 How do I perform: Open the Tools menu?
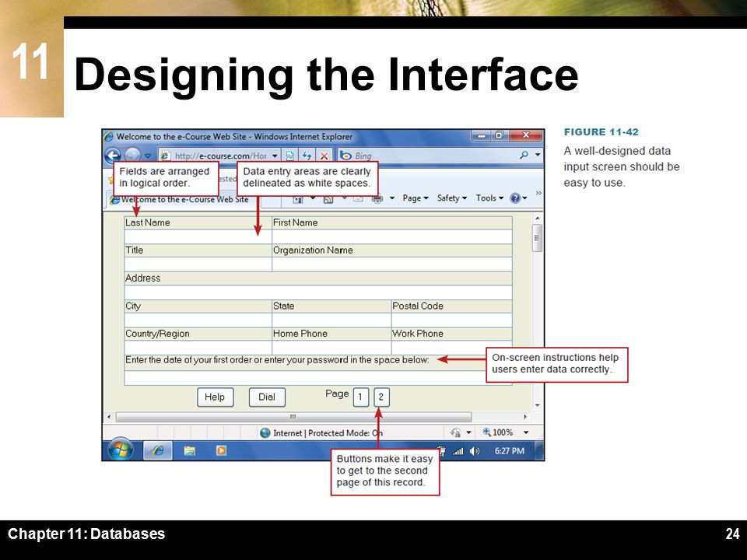[x=489, y=198]
